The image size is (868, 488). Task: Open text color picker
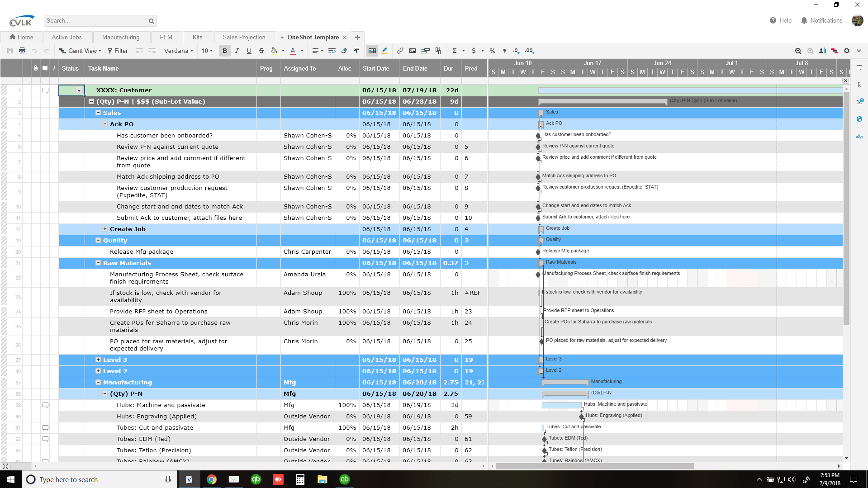click(x=293, y=51)
